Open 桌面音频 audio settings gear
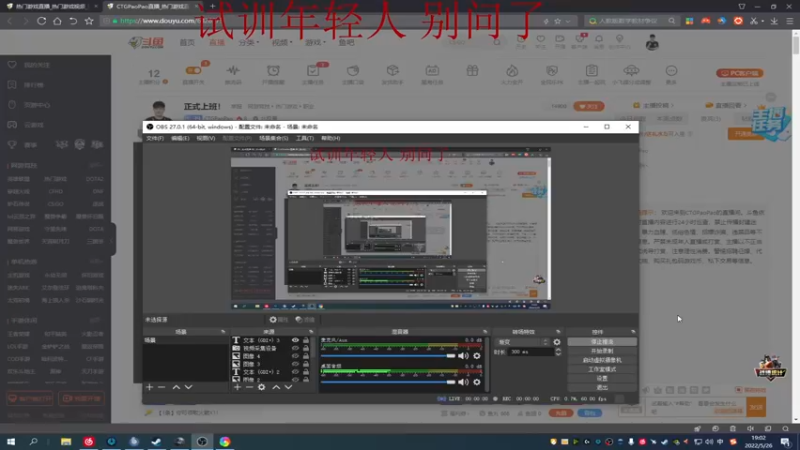The height and width of the screenshot is (450, 800). [477, 382]
